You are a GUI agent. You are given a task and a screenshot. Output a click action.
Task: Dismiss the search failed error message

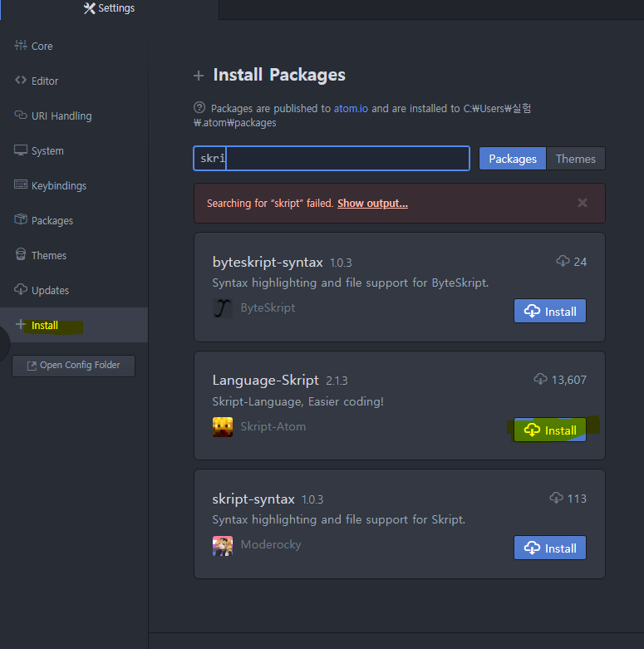(x=583, y=203)
